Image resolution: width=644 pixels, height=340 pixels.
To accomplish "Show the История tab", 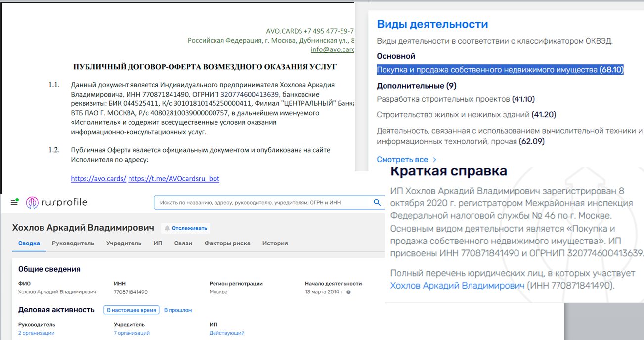I will pyautogui.click(x=275, y=243).
